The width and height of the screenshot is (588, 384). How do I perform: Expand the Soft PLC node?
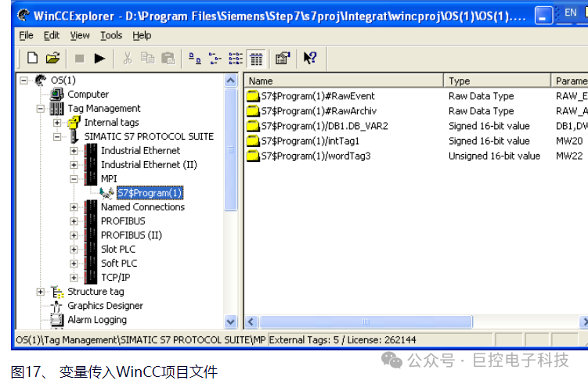pyautogui.click(x=74, y=264)
